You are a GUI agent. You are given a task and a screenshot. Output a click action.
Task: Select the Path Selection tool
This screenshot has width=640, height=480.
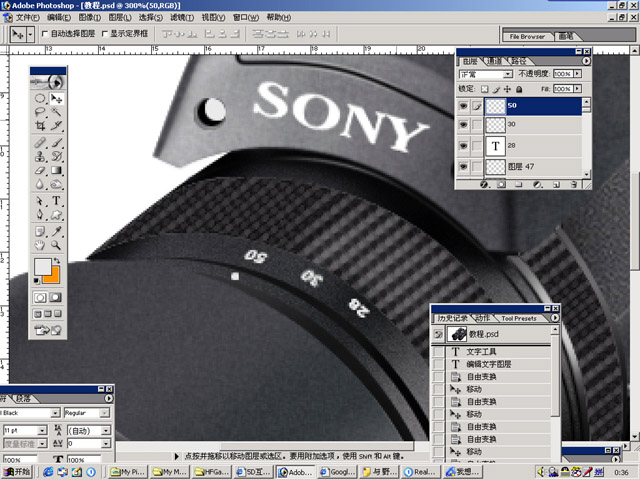pos(40,201)
